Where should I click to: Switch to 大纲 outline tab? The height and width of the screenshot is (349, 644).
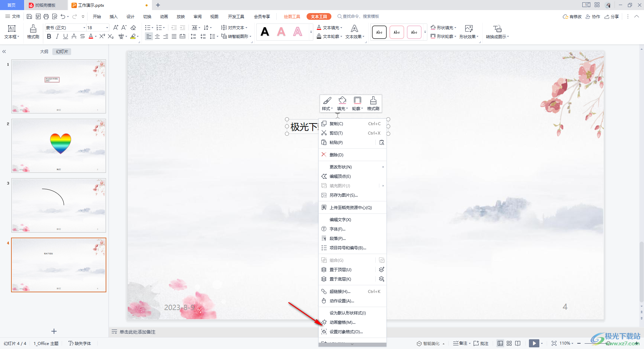pos(44,52)
